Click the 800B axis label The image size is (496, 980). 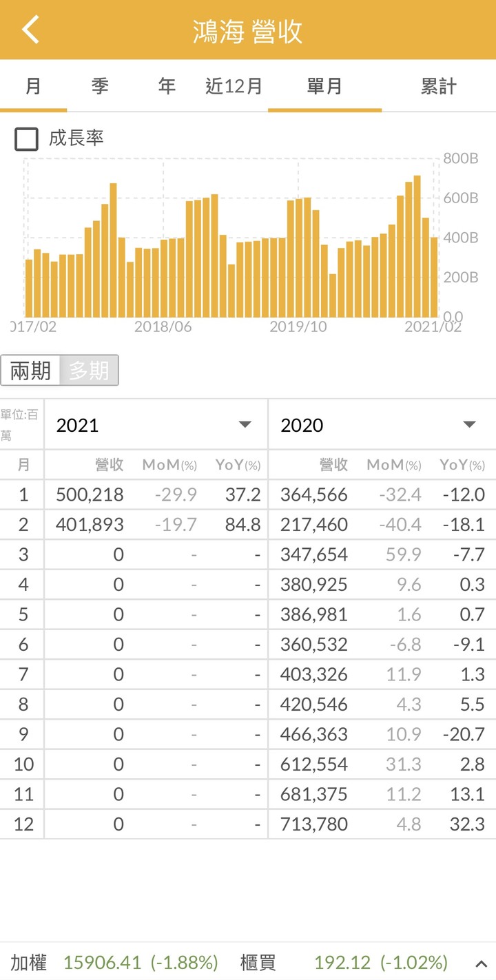tap(460, 158)
